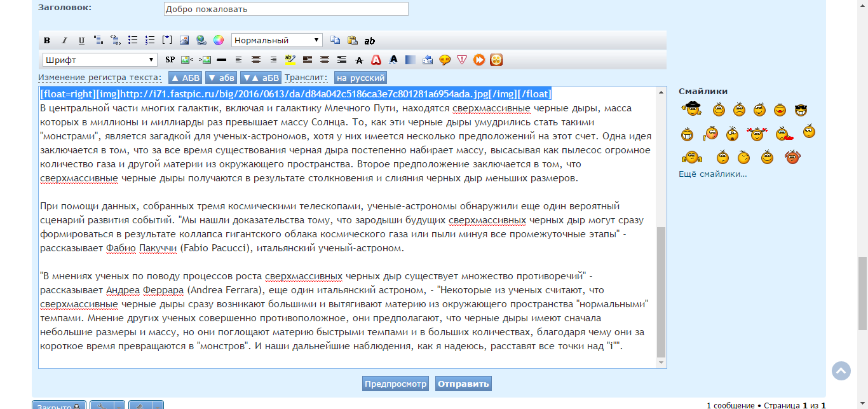Insert a quote block
This screenshot has width=868, height=409.
[98, 40]
